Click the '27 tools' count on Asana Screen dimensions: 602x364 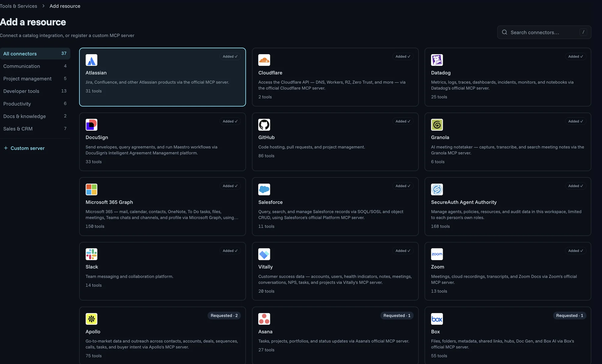[266, 350]
